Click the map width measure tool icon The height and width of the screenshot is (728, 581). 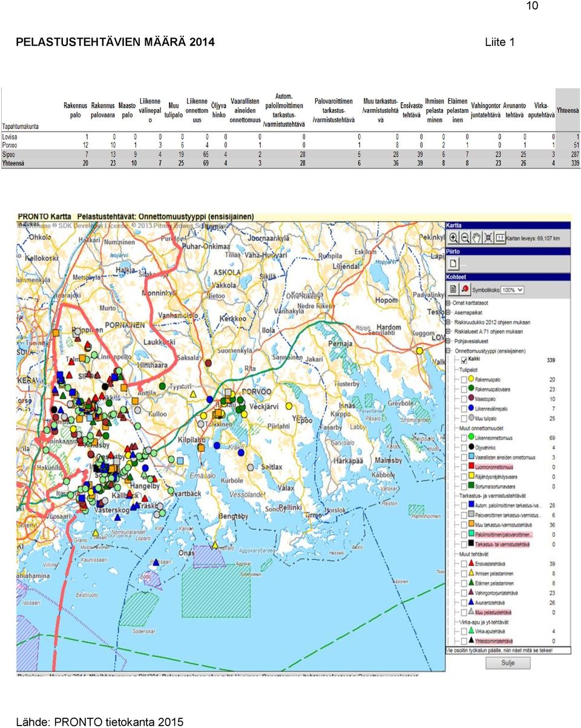500,238
